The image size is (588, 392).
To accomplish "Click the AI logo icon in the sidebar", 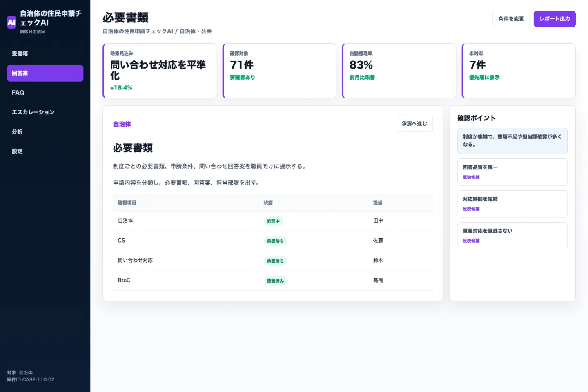I will click(x=11, y=22).
